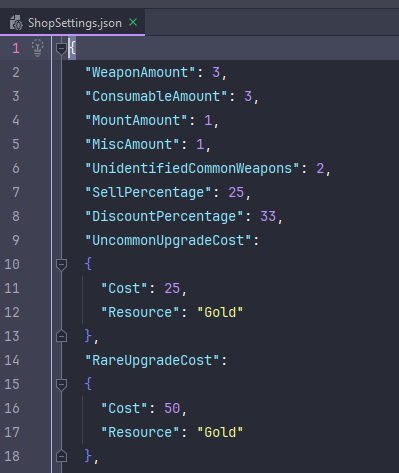This screenshot has width=399, height=473.
Task: Click the opening brace on line 10
Action: 88,264
